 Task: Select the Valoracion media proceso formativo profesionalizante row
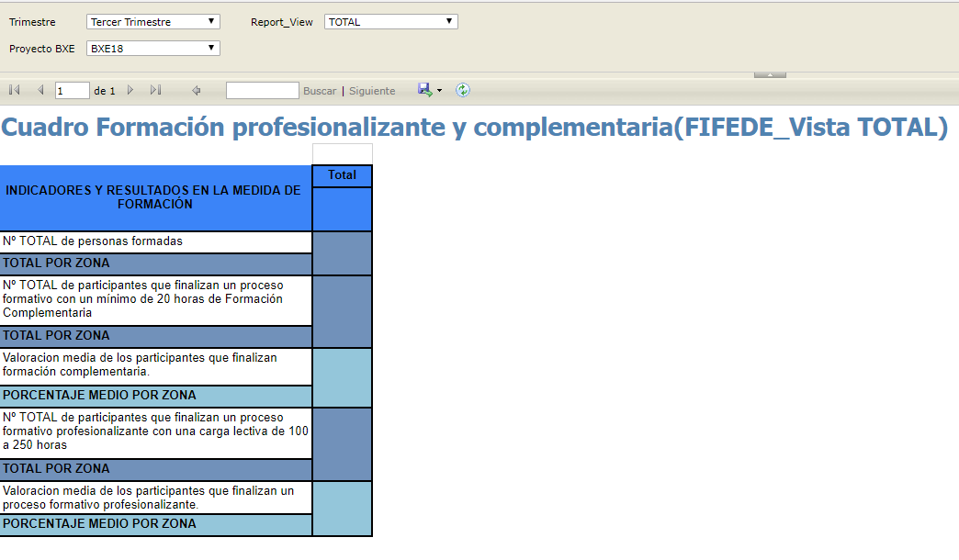pos(155,498)
